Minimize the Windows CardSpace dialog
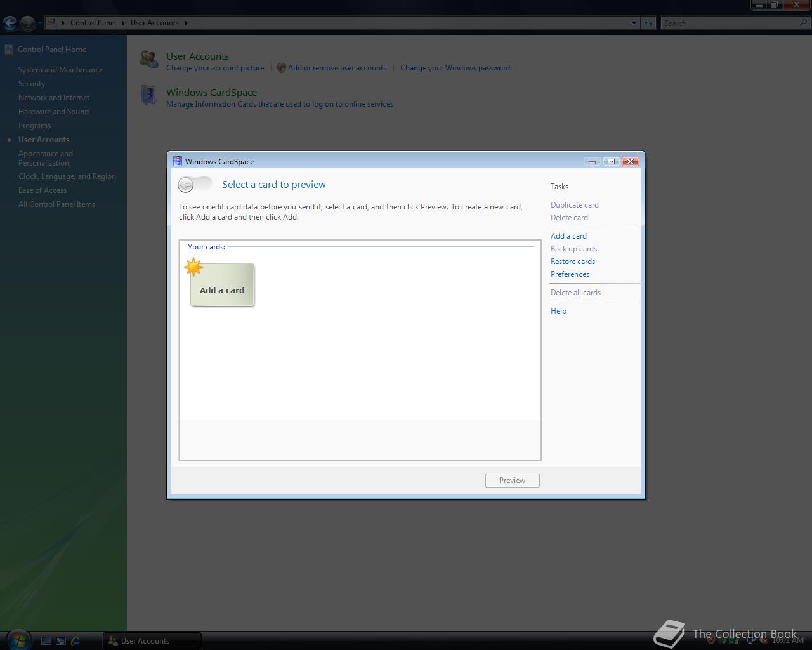Viewport: 812px width, 650px height. click(x=592, y=161)
